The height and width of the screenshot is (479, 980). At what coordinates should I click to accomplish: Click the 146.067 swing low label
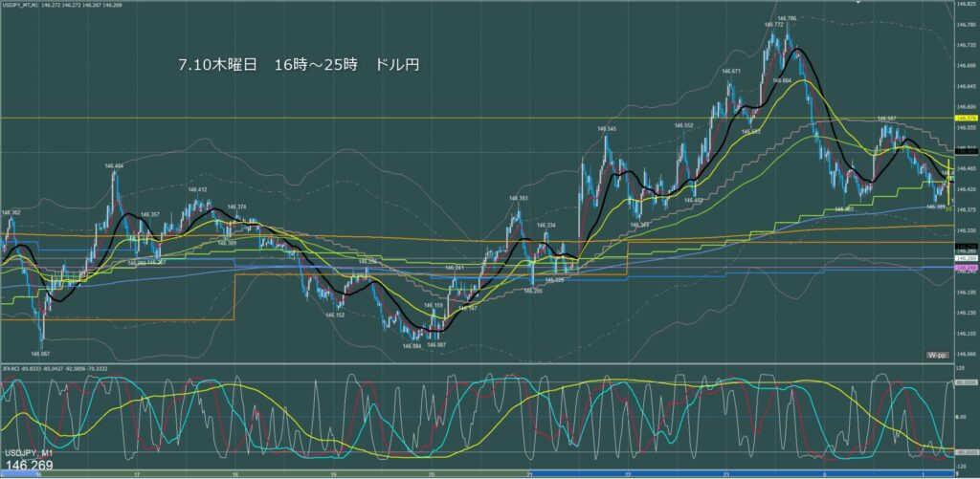click(41, 353)
